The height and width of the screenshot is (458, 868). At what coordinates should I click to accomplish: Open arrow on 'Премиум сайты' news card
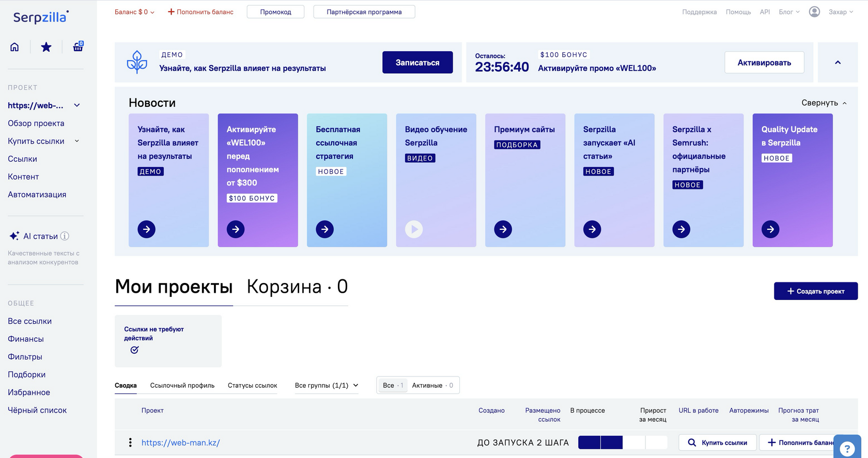[x=503, y=229]
